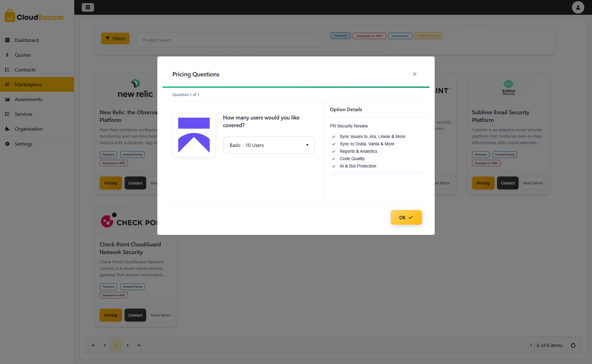Image resolution: width=592 pixels, height=364 pixels.
Task: Click the Product Search input field
Action: coord(230,40)
